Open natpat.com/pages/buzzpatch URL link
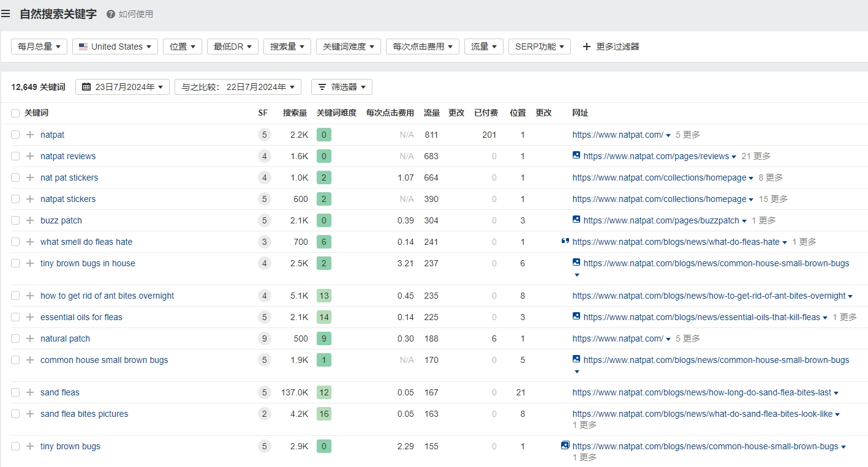Screen dimensions: 868x467 (x=661, y=220)
